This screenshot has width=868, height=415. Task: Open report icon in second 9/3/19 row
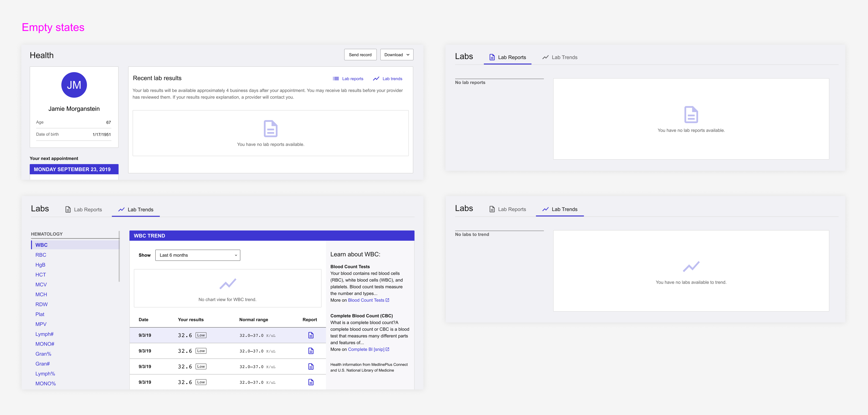(311, 351)
